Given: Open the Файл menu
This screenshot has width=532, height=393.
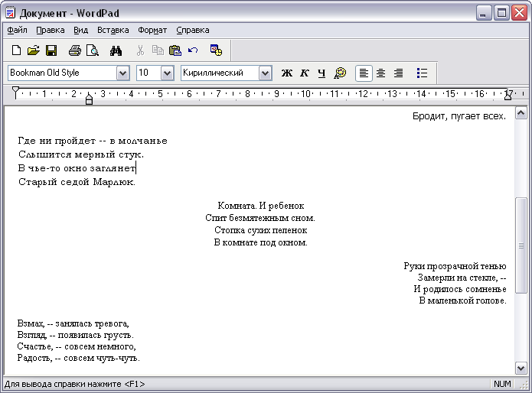Looking at the screenshot, I should click(17, 30).
